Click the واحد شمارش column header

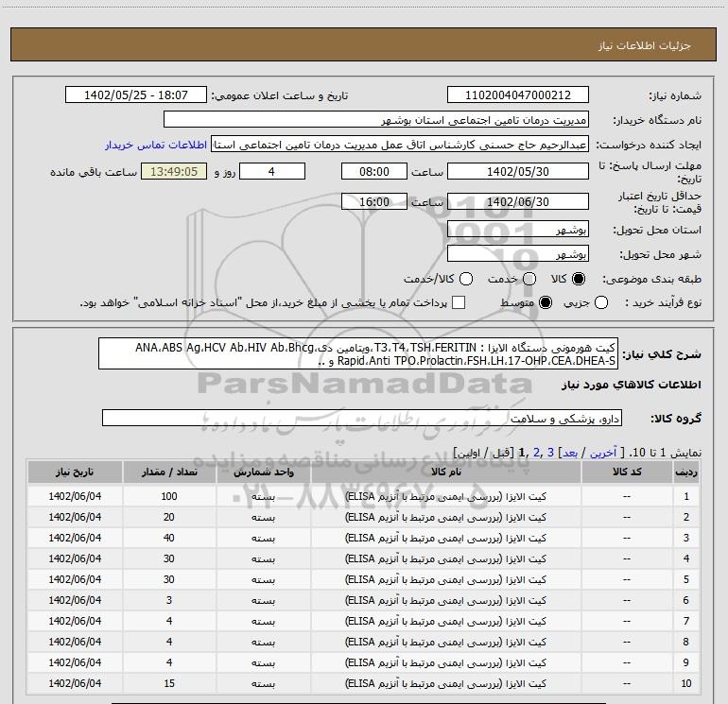(263, 472)
